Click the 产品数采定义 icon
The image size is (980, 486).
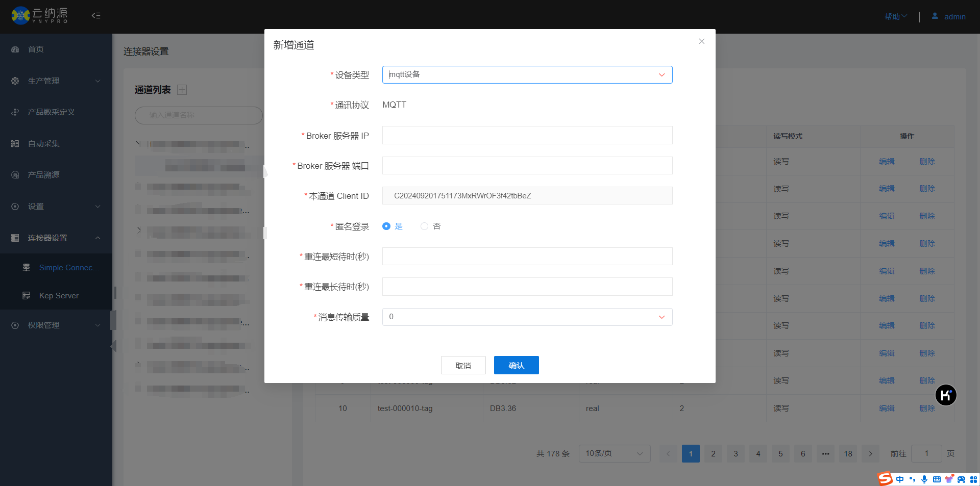[15, 112]
